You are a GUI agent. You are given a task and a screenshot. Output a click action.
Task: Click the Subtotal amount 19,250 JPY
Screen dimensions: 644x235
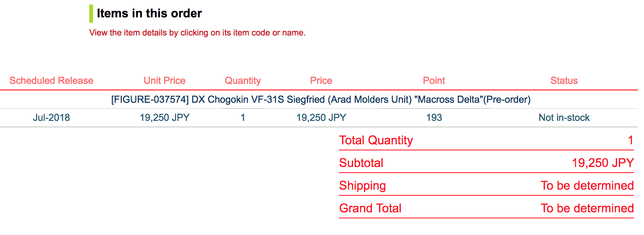(603, 163)
